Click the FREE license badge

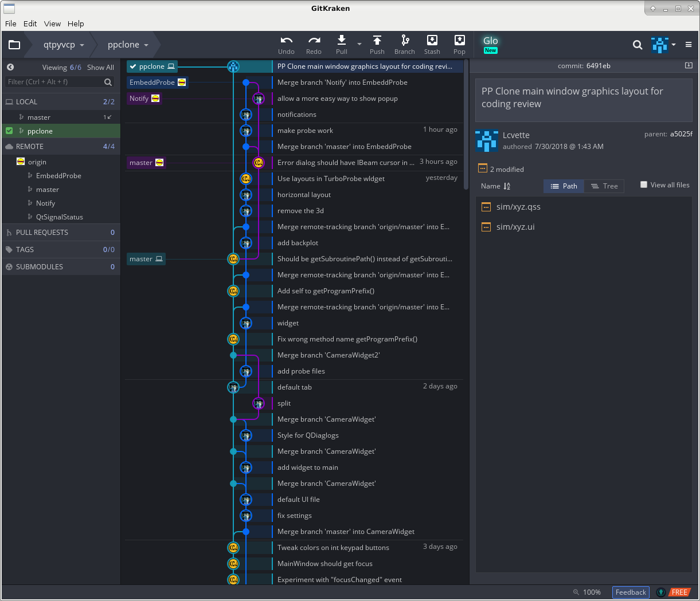tap(680, 592)
